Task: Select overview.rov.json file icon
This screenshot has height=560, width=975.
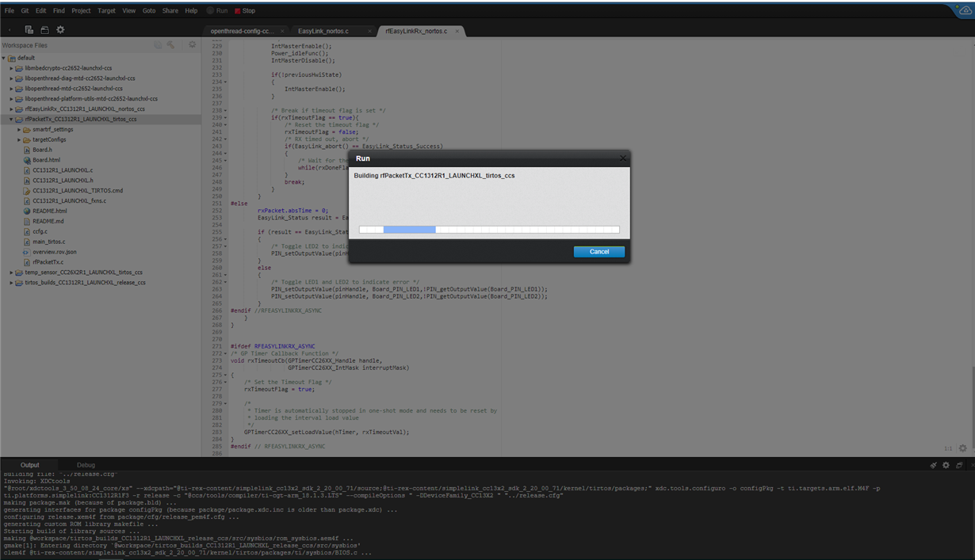Action: [27, 252]
